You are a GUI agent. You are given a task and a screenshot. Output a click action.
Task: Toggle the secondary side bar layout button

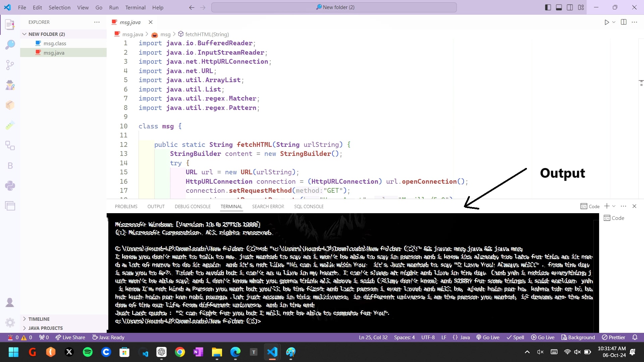pos(570,7)
